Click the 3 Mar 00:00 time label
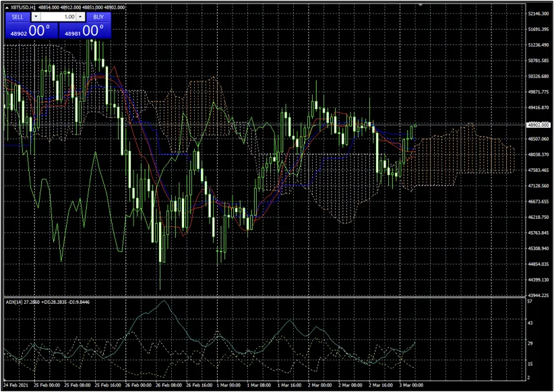 (411, 385)
